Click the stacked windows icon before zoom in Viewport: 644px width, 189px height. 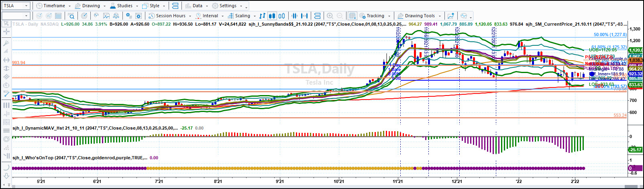tap(317, 16)
